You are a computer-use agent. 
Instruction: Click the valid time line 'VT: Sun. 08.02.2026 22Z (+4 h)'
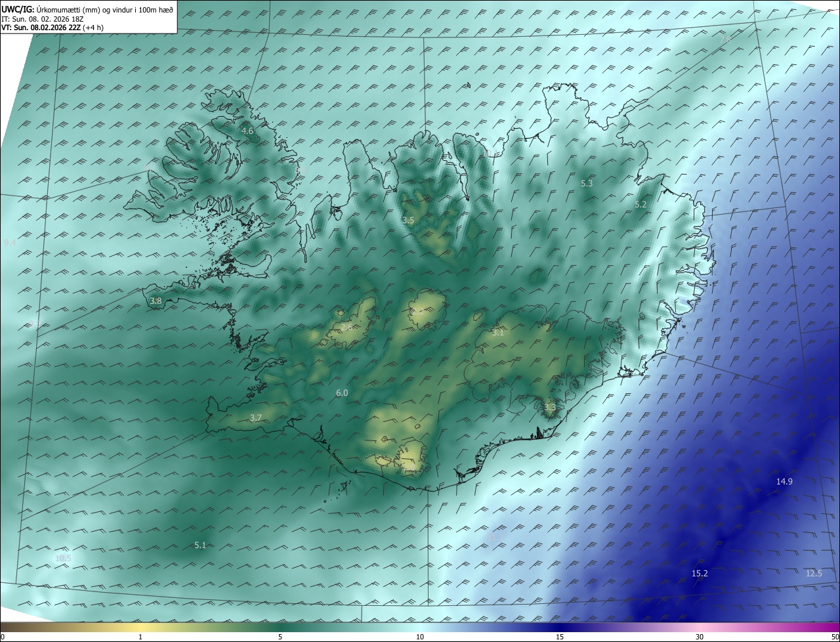52,28
